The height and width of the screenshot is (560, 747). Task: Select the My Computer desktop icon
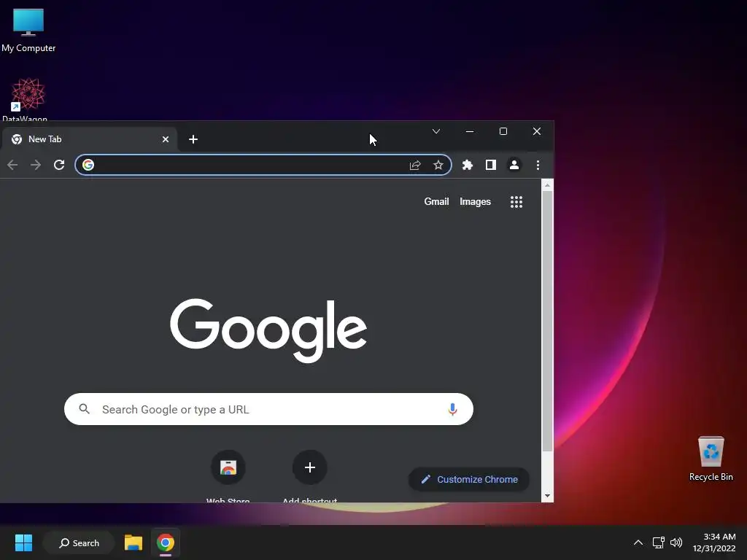[x=28, y=31]
